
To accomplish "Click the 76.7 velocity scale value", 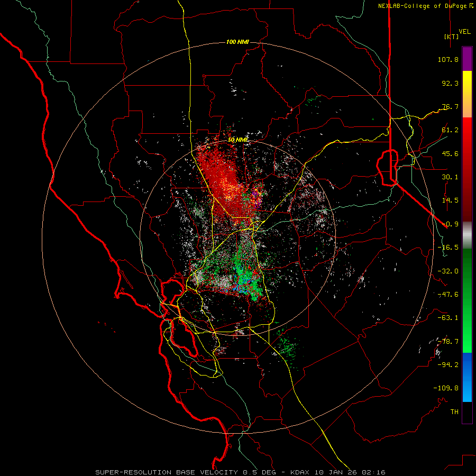I will coord(450,106).
